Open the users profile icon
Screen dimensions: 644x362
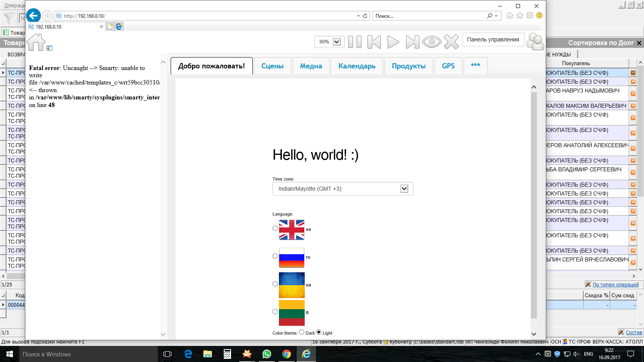point(535,42)
